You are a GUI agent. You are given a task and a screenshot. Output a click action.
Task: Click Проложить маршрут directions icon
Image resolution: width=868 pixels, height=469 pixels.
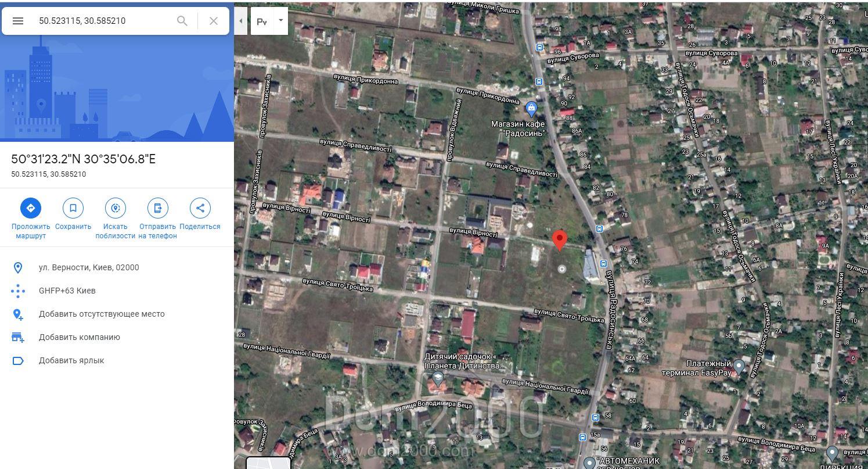pyautogui.click(x=31, y=208)
